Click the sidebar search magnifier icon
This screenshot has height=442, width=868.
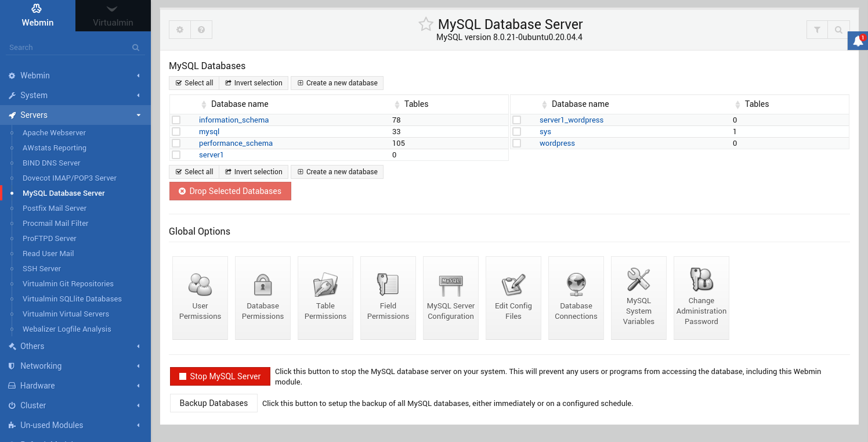136,48
